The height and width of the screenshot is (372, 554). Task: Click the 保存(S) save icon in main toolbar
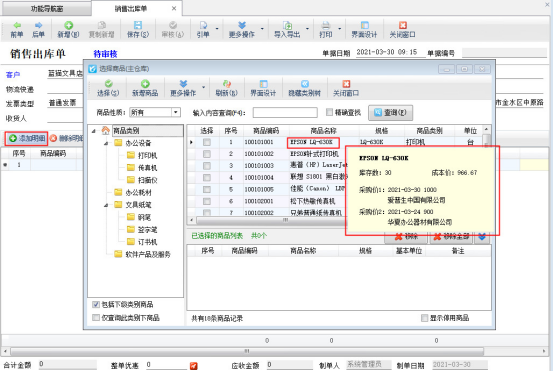pos(138,25)
